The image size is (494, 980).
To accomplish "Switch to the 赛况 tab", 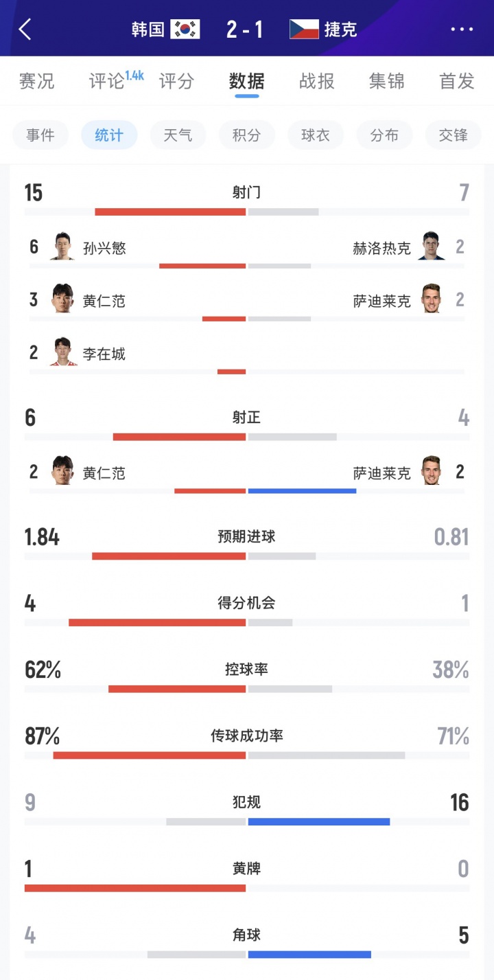I will (x=36, y=81).
